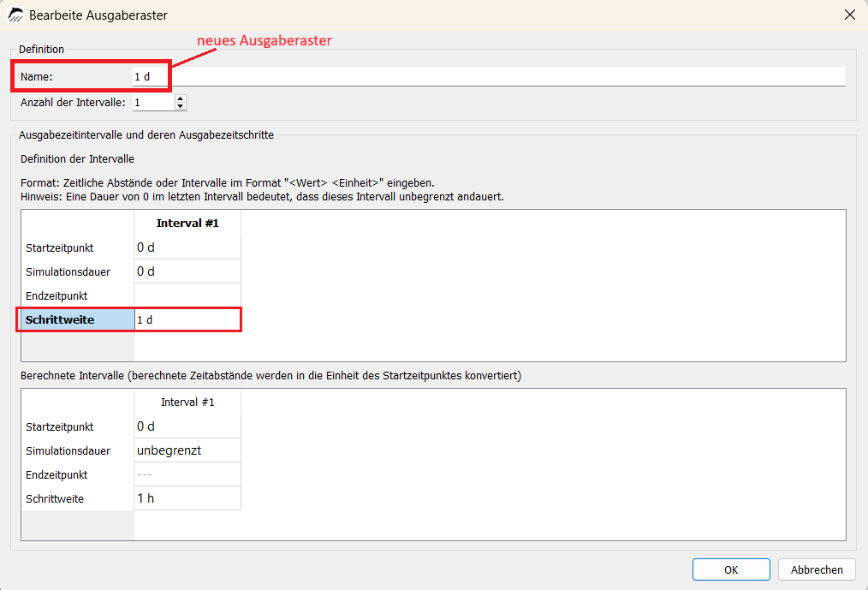Image resolution: width=868 pixels, height=590 pixels.
Task: Edit the Schrittweite cell showing 1 d
Action: tap(187, 319)
